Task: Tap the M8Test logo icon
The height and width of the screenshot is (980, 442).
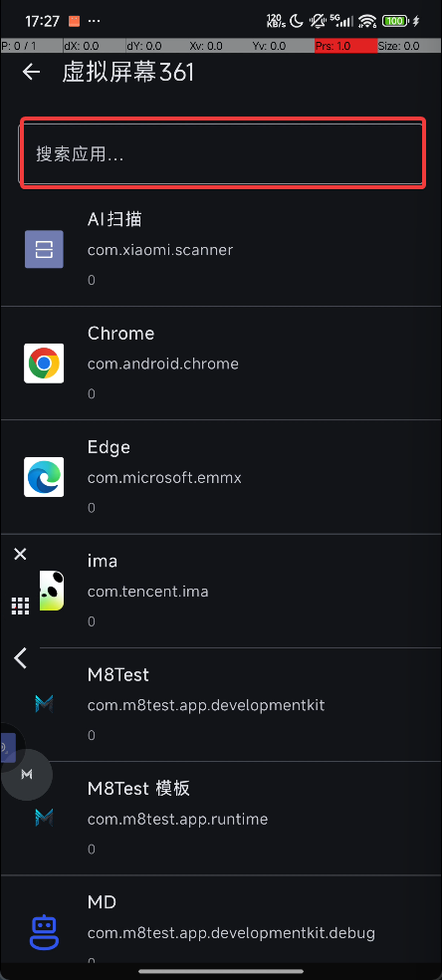Action: (x=44, y=704)
